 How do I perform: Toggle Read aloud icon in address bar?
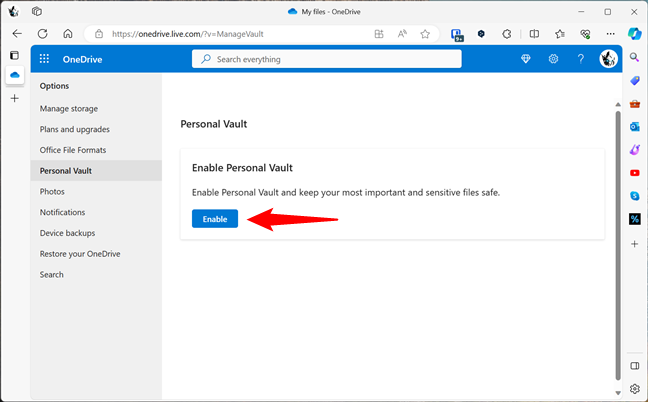click(402, 34)
